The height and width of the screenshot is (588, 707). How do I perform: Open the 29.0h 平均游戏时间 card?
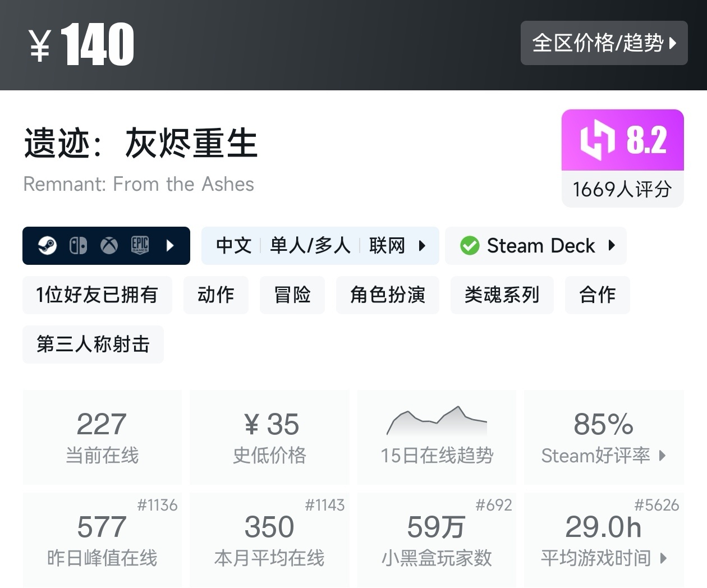click(x=604, y=540)
